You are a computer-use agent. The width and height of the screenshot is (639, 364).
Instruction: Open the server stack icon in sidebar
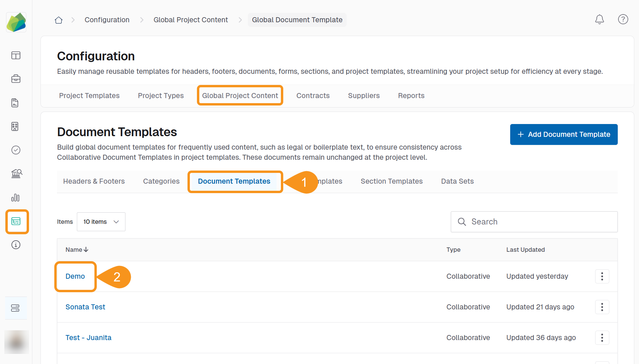tap(16, 308)
